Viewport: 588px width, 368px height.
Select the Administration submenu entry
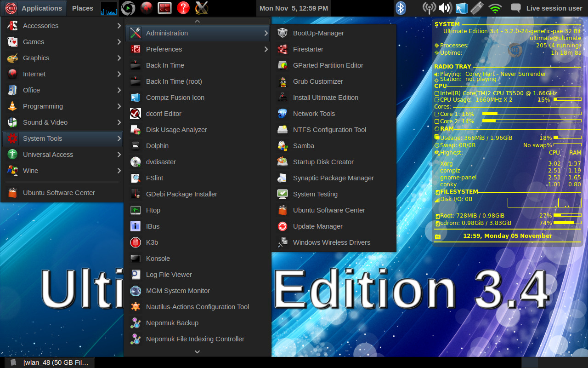click(x=198, y=33)
